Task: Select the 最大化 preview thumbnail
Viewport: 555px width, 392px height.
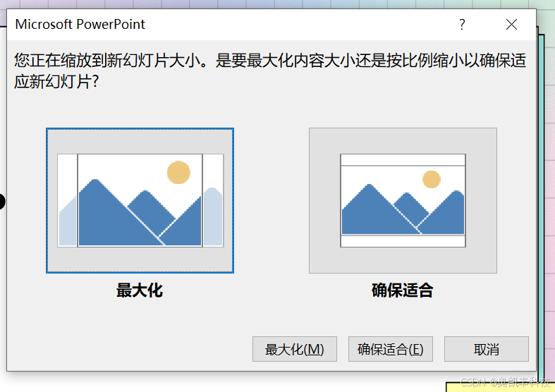Action: coord(140,201)
